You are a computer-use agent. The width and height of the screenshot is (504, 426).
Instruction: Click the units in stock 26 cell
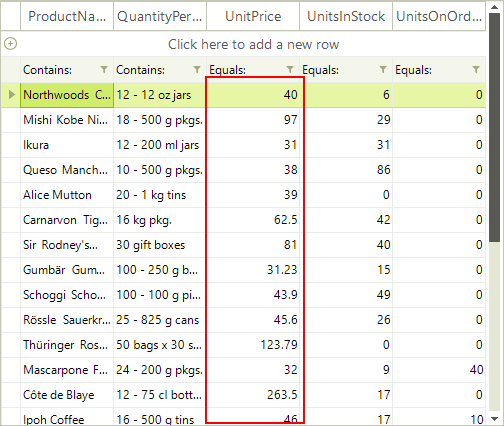pos(346,320)
